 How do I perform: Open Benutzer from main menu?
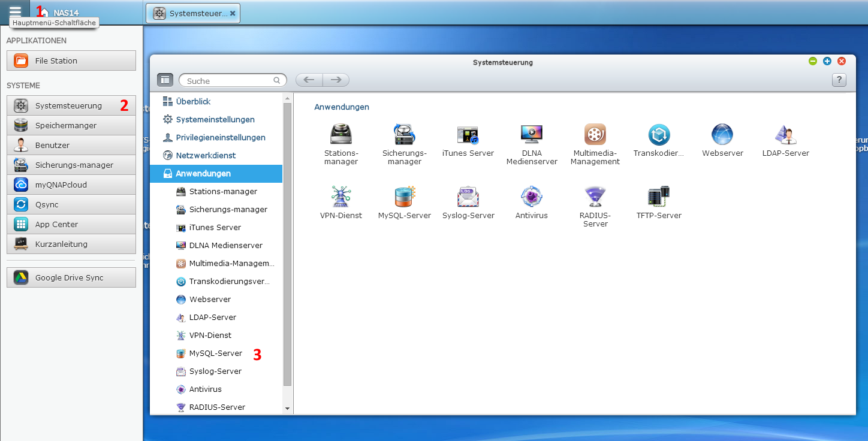(x=71, y=145)
